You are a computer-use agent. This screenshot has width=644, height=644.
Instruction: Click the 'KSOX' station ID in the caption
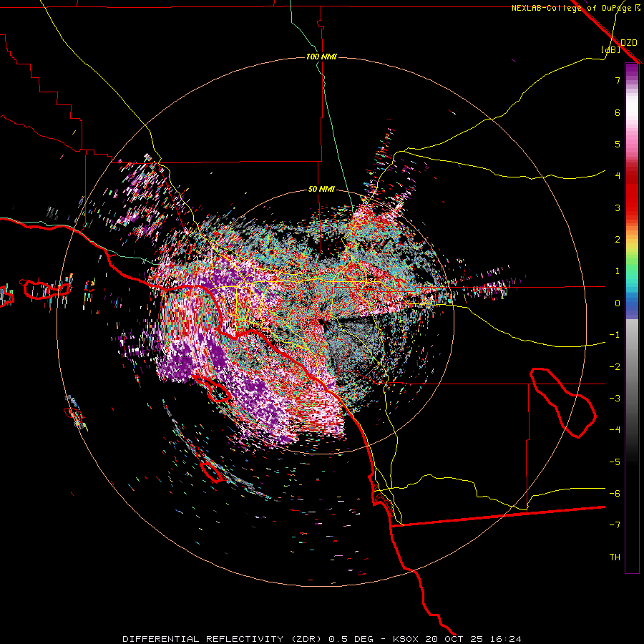tap(406, 639)
